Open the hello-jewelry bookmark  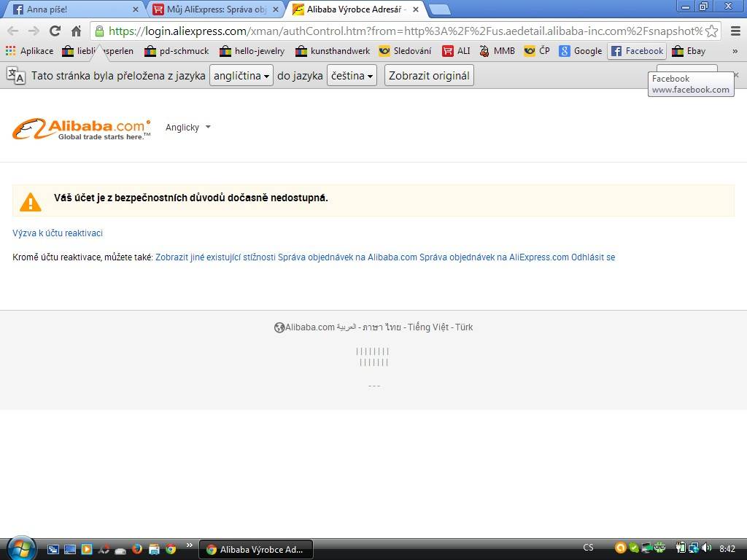point(252,51)
